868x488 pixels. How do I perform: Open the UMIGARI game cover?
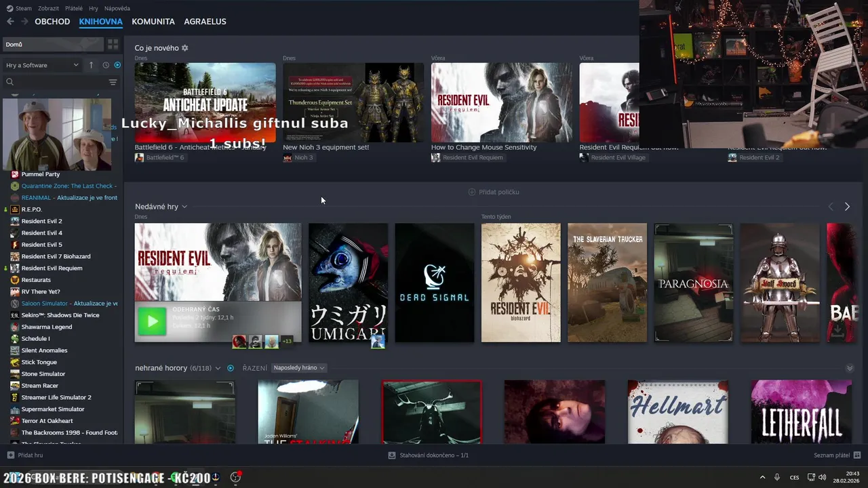(x=348, y=283)
